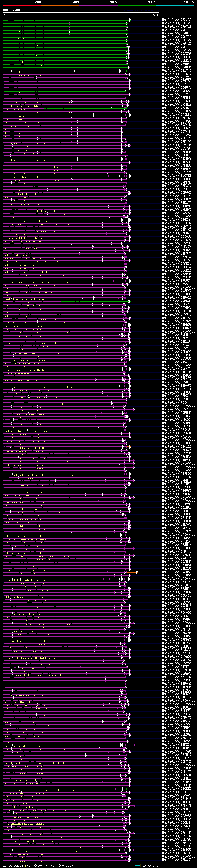Pick hit UniRef100_Q84VS9

pos(177,81)
